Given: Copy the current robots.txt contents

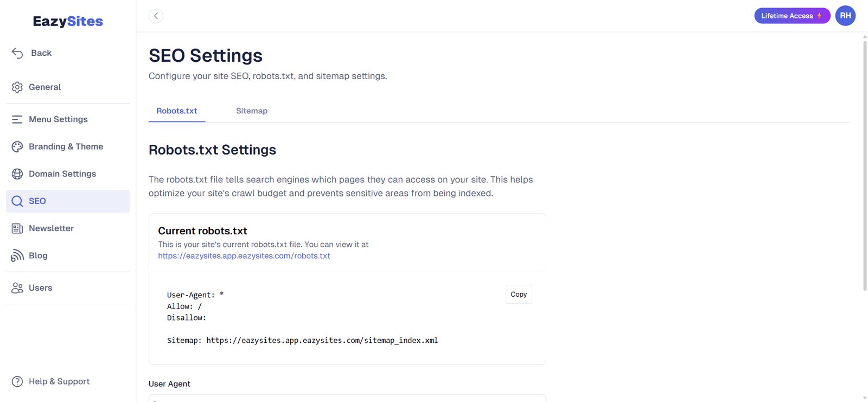Looking at the screenshot, I should tap(519, 294).
